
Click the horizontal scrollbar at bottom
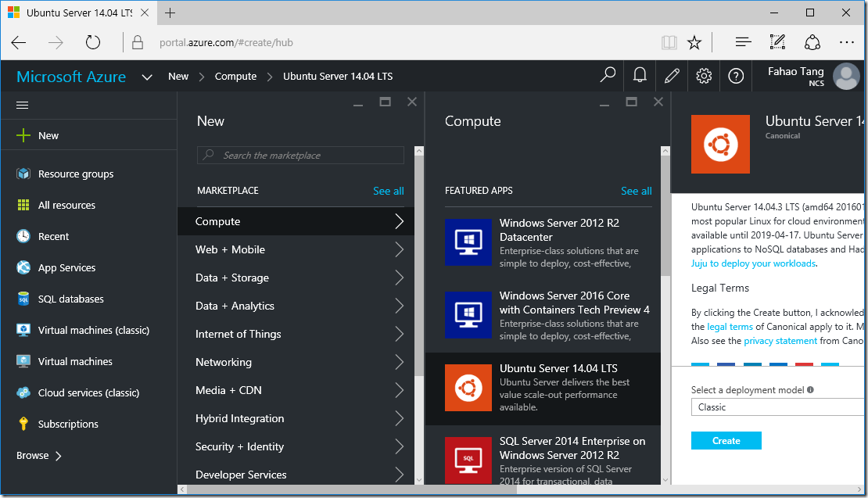pyautogui.click(x=520, y=489)
